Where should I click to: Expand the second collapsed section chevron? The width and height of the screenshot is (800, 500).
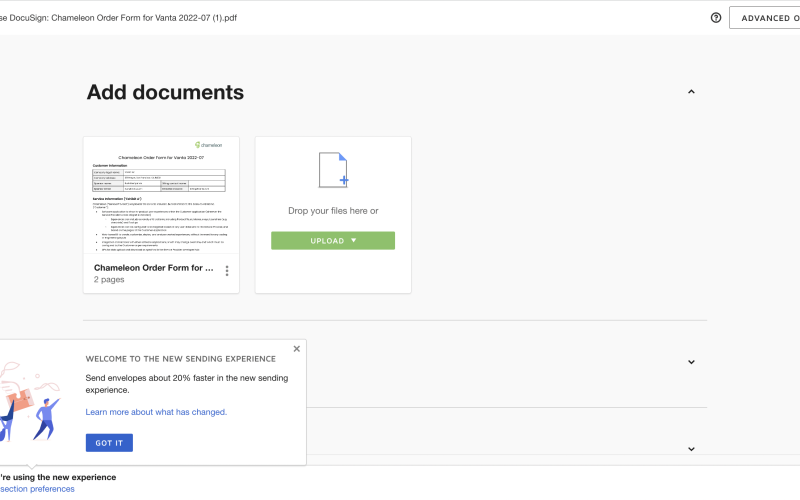(691, 362)
